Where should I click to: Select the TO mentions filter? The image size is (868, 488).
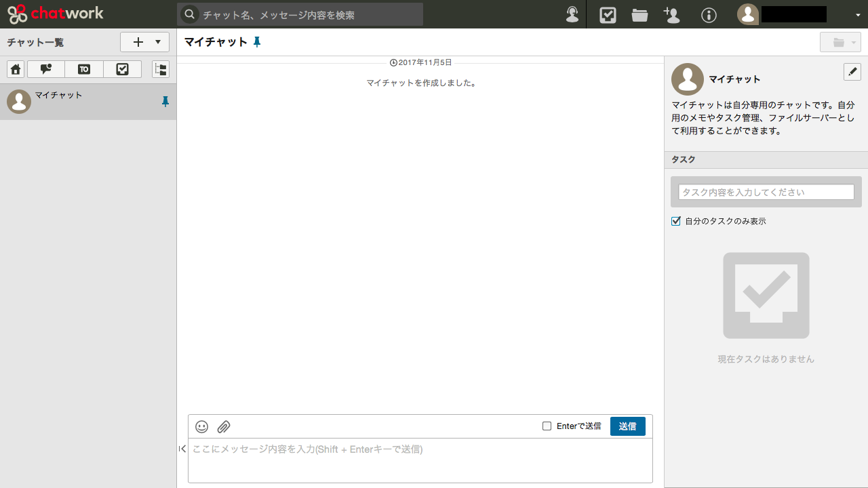tap(84, 69)
